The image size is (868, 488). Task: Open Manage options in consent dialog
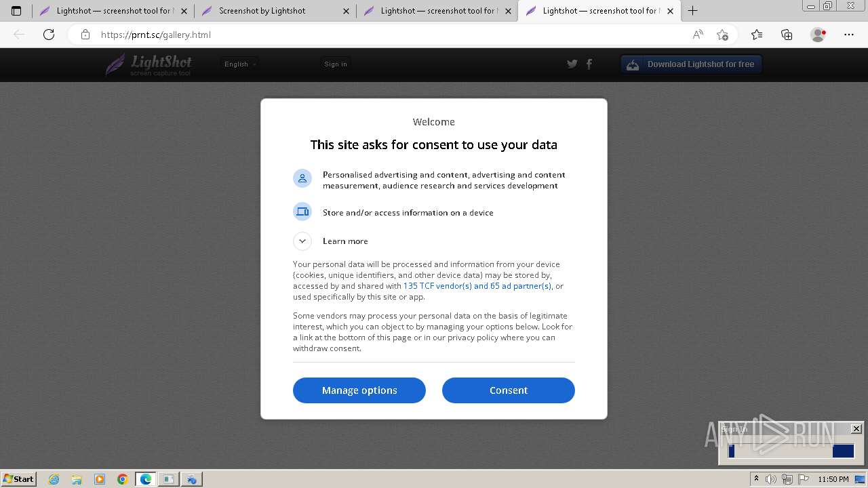point(359,390)
